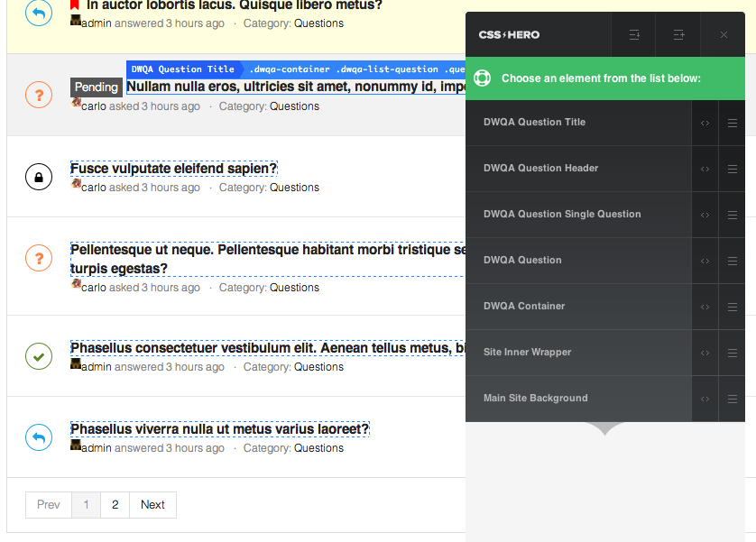This screenshot has width=756, height=542.
Task: Open code view for DWQA Question Header
Action: [x=705, y=169]
